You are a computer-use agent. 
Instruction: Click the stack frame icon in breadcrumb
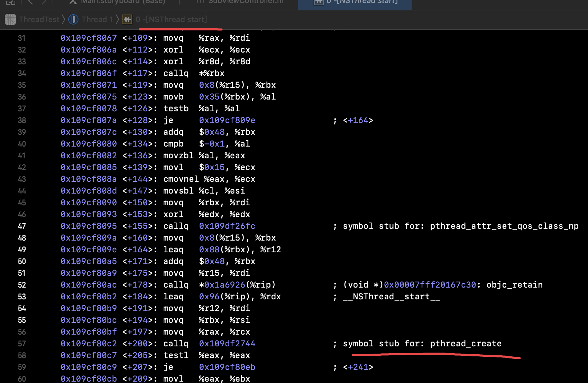click(127, 19)
